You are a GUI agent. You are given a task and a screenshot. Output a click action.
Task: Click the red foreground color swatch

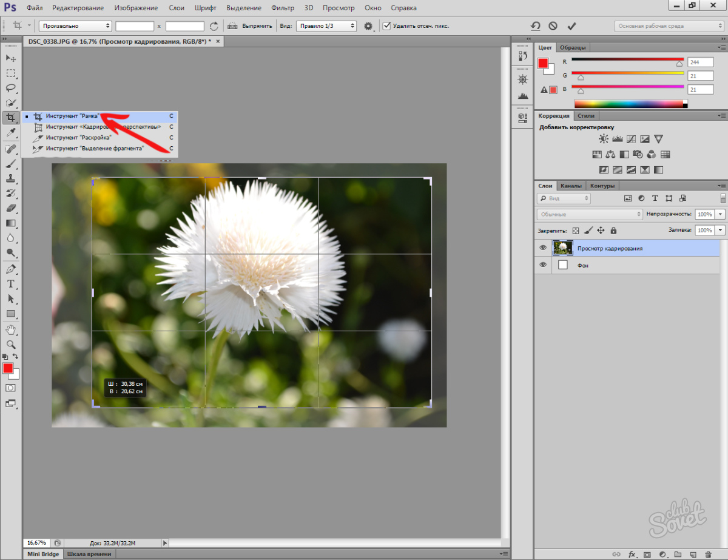[x=8, y=368]
